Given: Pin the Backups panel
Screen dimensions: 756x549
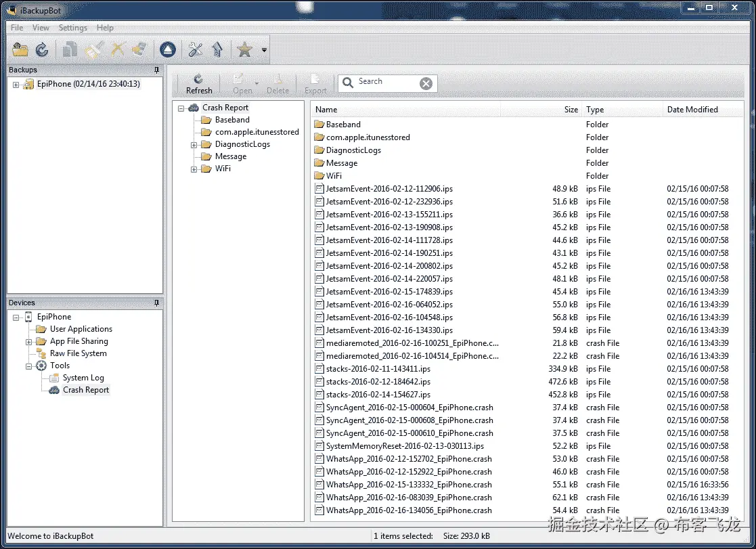Looking at the screenshot, I should [156, 70].
